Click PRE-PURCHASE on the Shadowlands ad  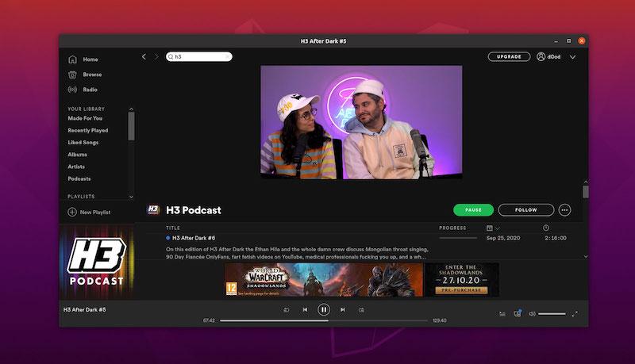pyautogui.click(x=461, y=290)
